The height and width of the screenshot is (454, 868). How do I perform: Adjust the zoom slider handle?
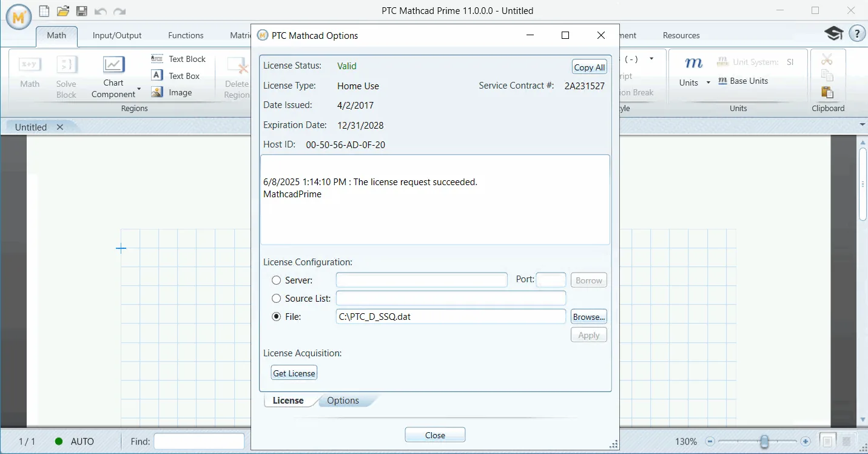[x=765, y=441]
